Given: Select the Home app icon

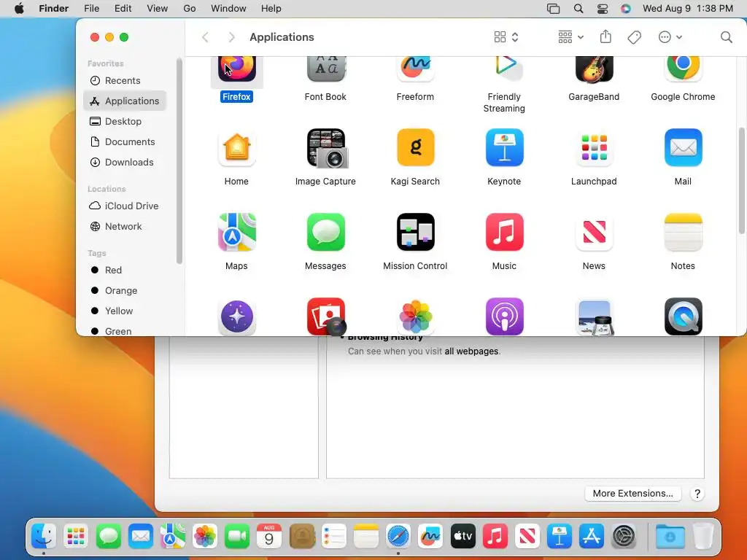Looking at the screenshot, I should coord(237,148).
